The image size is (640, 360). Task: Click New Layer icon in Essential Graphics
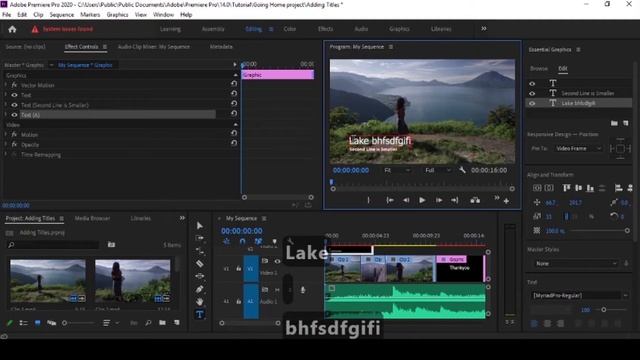pos(626,123)
